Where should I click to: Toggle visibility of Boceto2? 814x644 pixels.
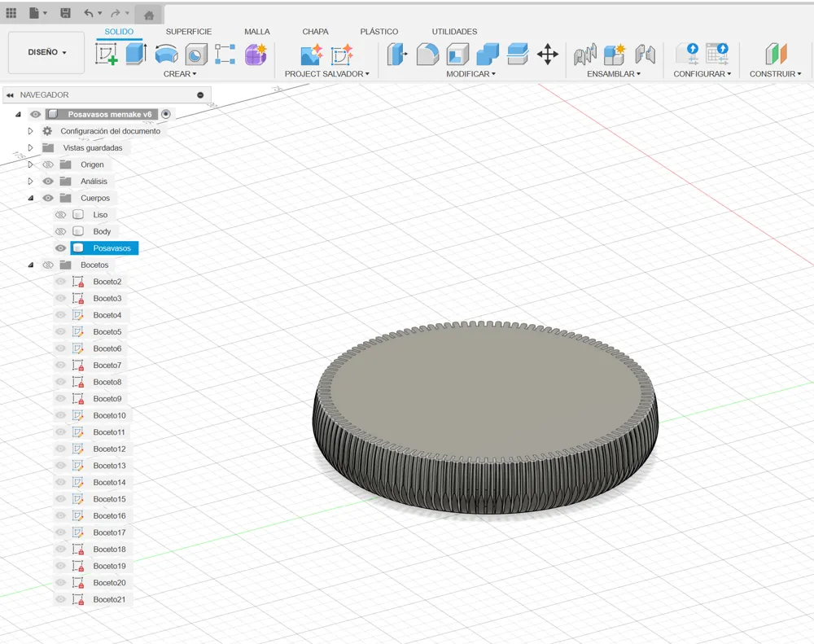coord(60,282)
